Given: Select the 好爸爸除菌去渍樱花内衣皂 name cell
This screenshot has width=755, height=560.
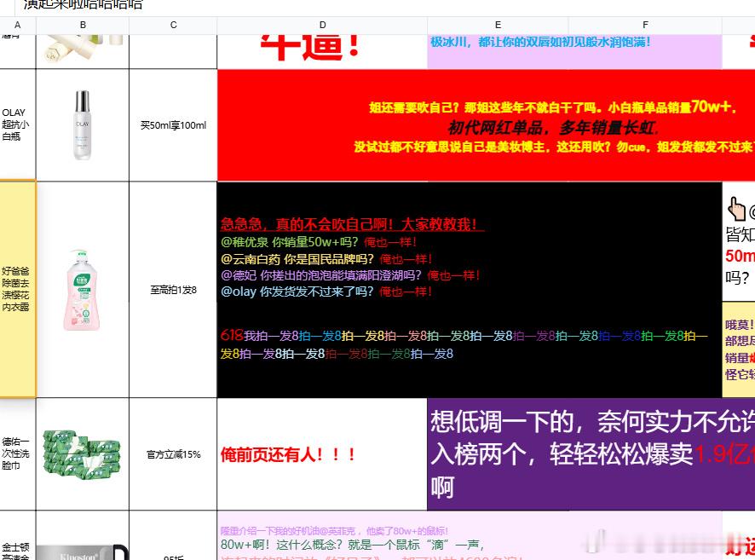Looking at the screenshot, I should click(18, 290).
